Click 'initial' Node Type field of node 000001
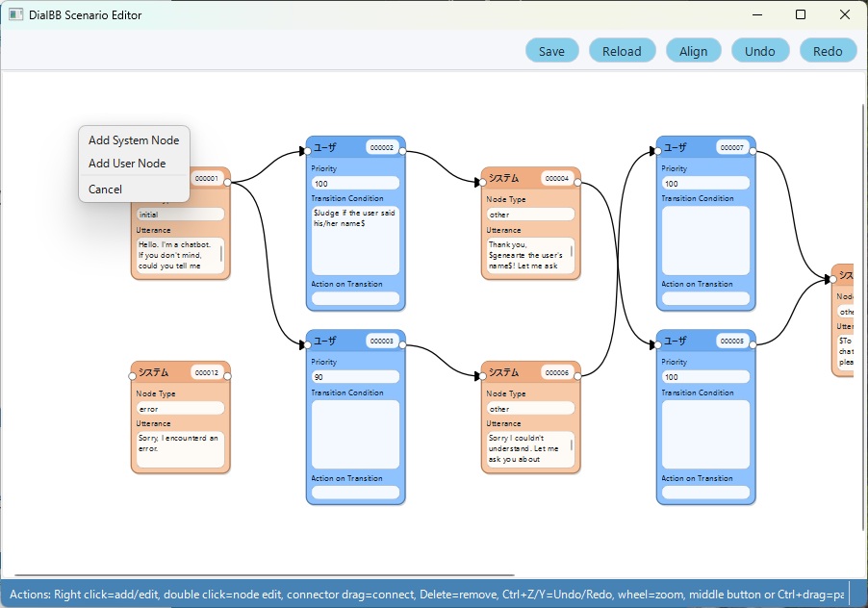 click(x=181, y=215)
